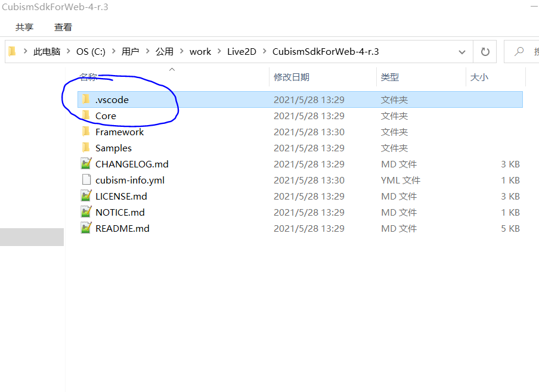
Task: Sort by 修改日期 column header
Action: pyautogui.click(x=292, y=77)
